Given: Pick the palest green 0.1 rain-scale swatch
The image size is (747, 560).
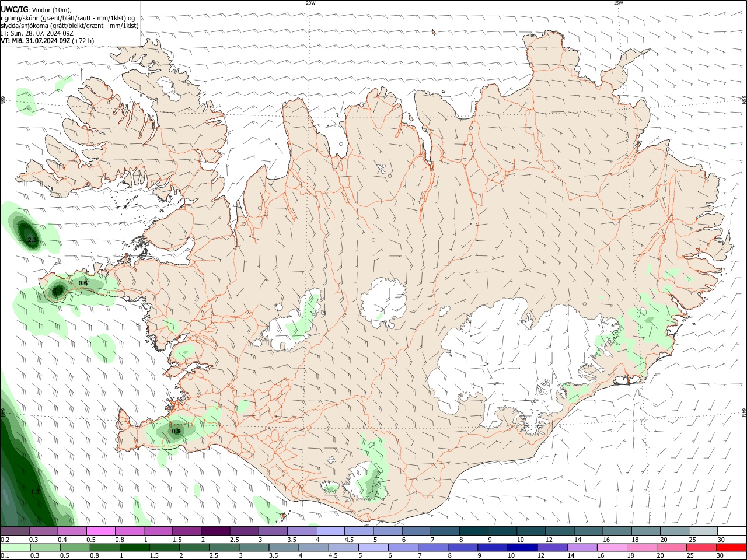Looking at the screenshot, I should [x=15, y=547].
